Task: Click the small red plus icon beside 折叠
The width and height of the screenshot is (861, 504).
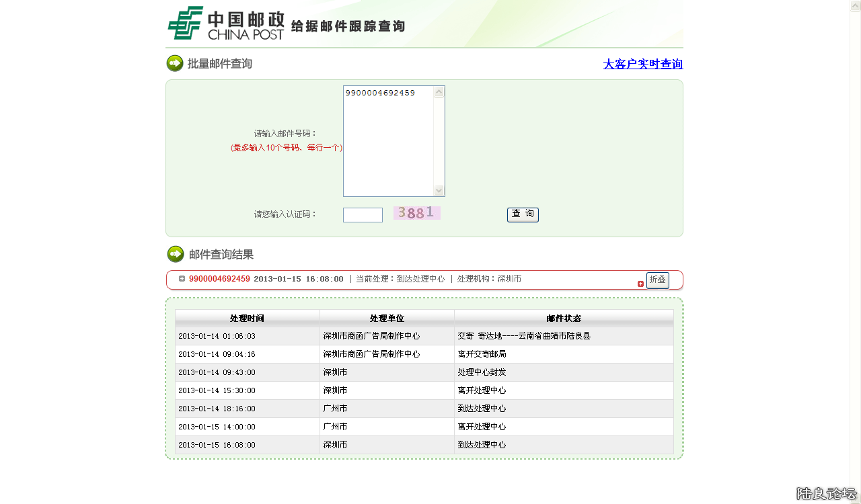Action: point(640,284)
